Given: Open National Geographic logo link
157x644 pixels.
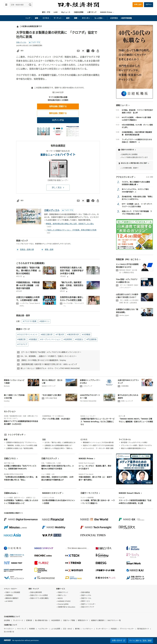Looking at the screenshot, I should tap(41, 570).
